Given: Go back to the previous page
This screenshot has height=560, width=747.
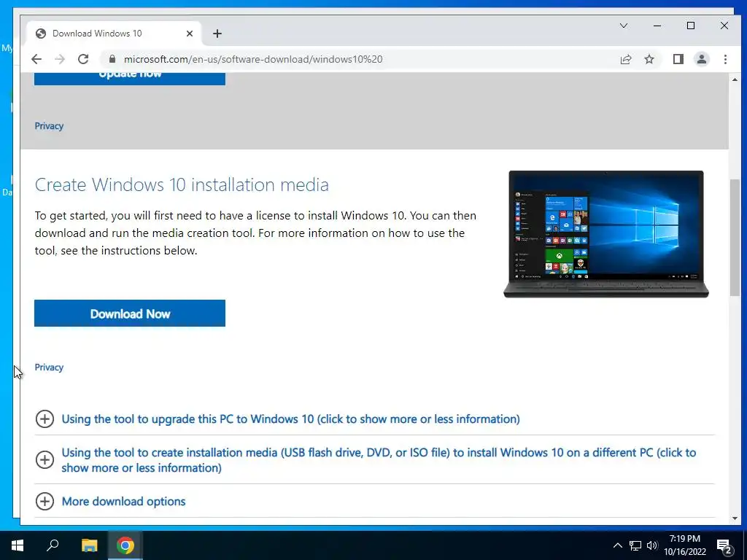Looking at the screenshot, I should 36,59.
